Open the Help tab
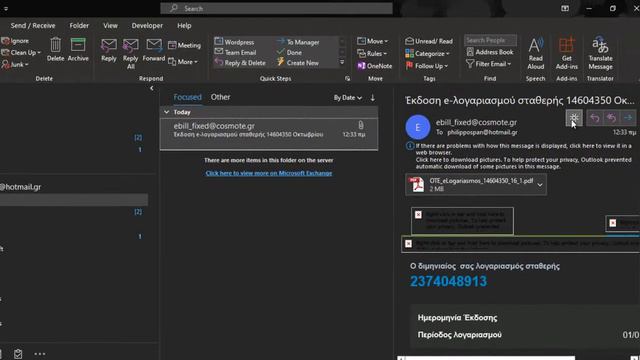 pos(184,25)
